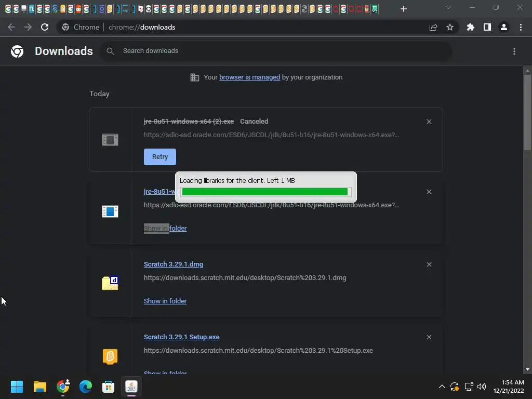Open the clock showing 1:54 AM
Image resolution: width=532 pixels, height=399 pixels.
click(x=508, y=387)
